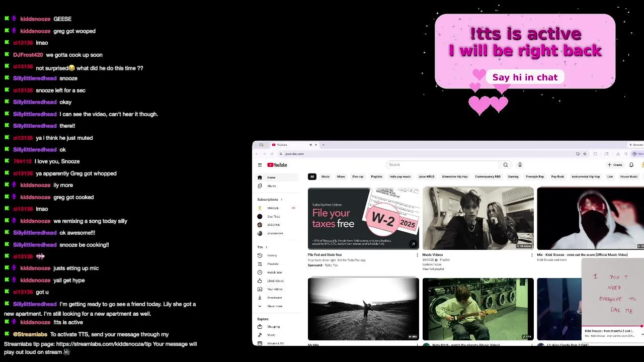Select the Gaming filter chip
Viewport: 644px width, 362px height.
[513, 177]
